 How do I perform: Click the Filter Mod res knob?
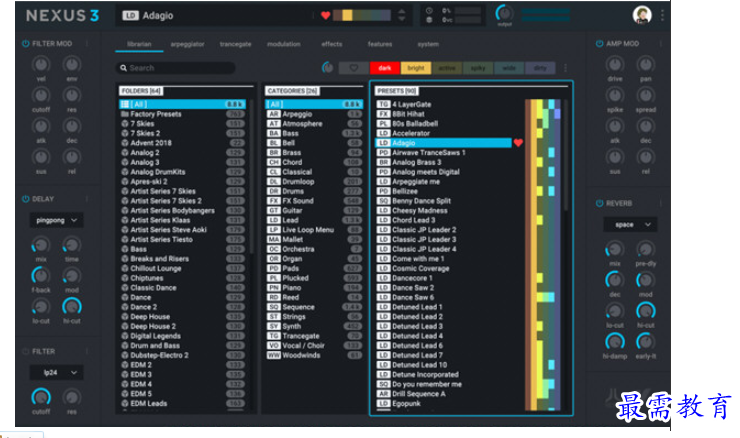(72, 95)
